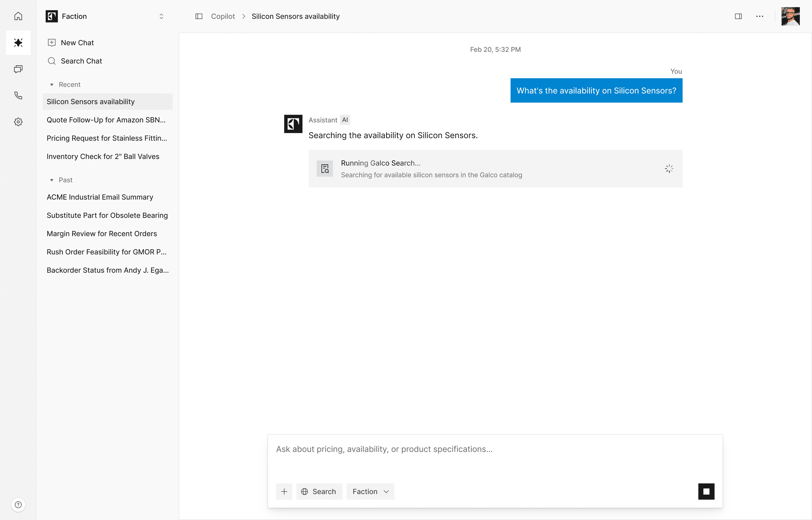Click the Faction logo in the sidebar header
The width and height of the screenshot is (812, 520).
point(52,16)
